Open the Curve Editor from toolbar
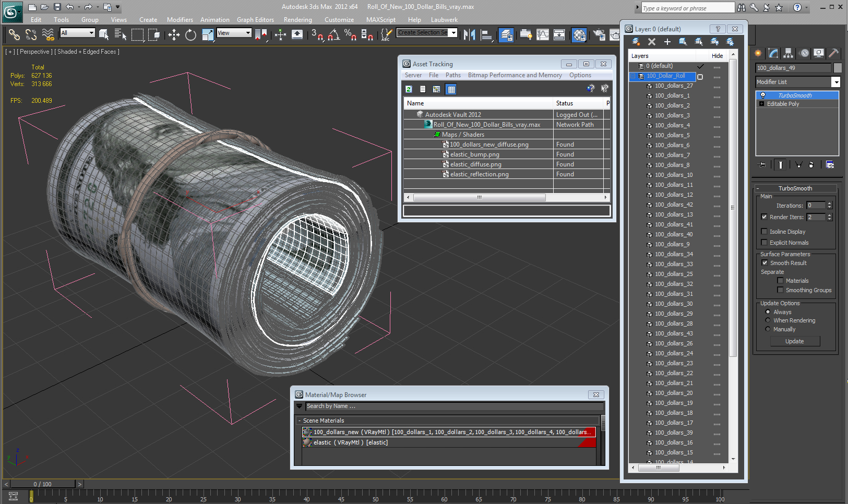The width and height of the screenshot is (848, 504). 543,35
